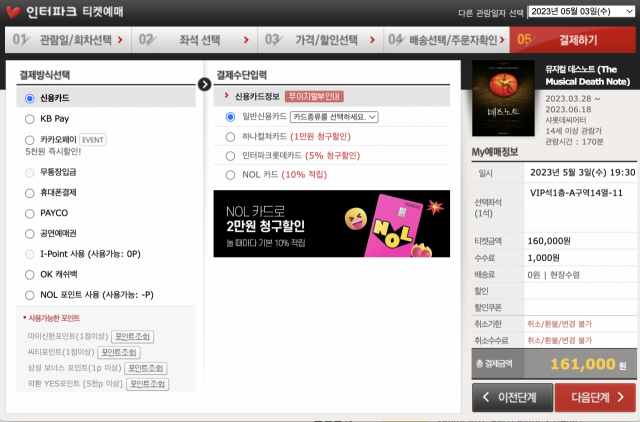Click the My예매정보 heading

pyautogui.click(x=495, y=152)
